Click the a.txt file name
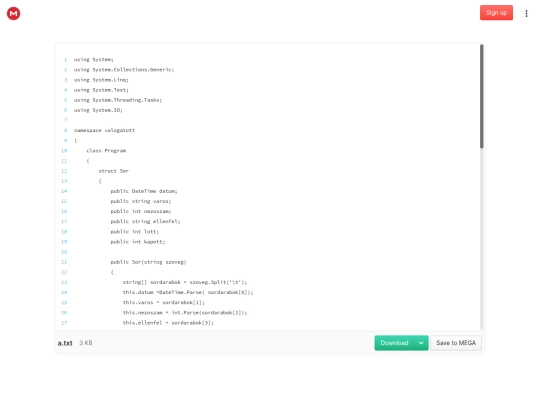 pos(65,343)
